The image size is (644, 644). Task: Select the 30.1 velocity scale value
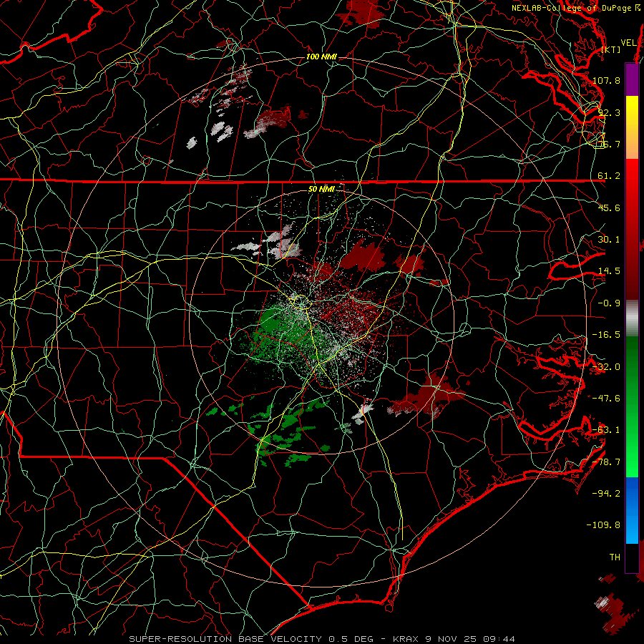pyautogui.click(x=609, y=240)
